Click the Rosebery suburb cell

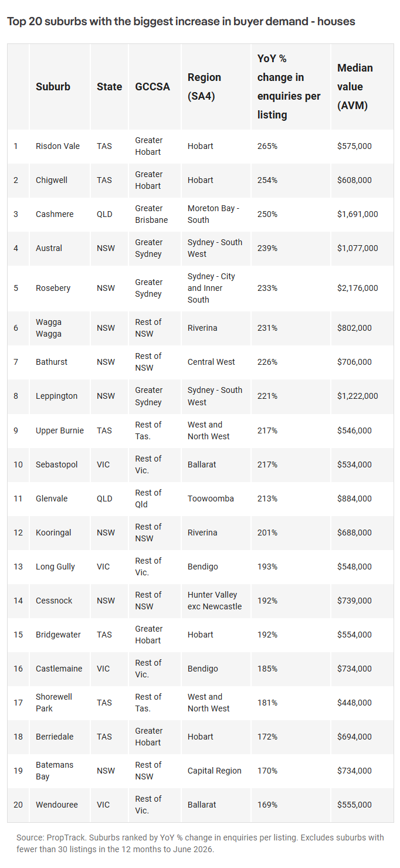(x=53, y=288)
